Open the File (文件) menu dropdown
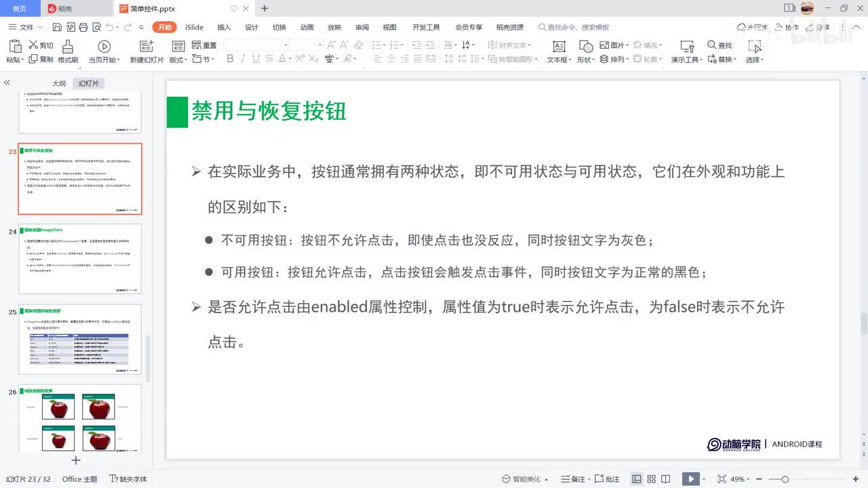Viewport: 868px width, 488px height. pyautogui.click(x=26, y=27)
